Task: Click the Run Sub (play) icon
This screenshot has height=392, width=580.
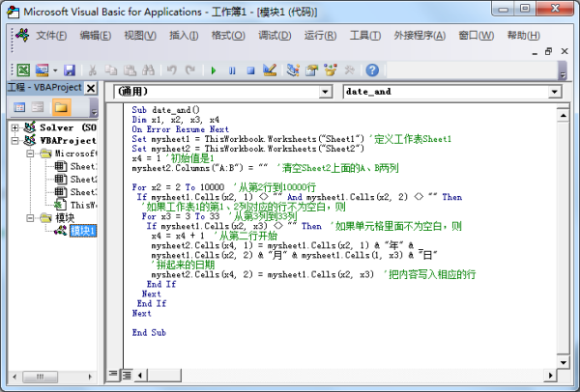Action: point(213,70)
